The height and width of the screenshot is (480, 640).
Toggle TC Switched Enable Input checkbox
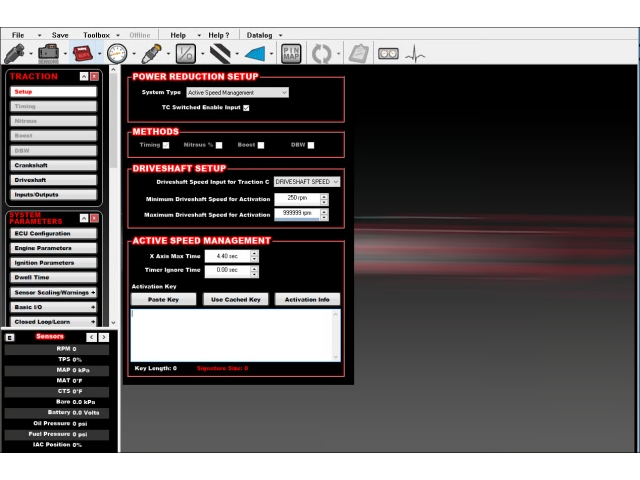[x=246, y=108]
